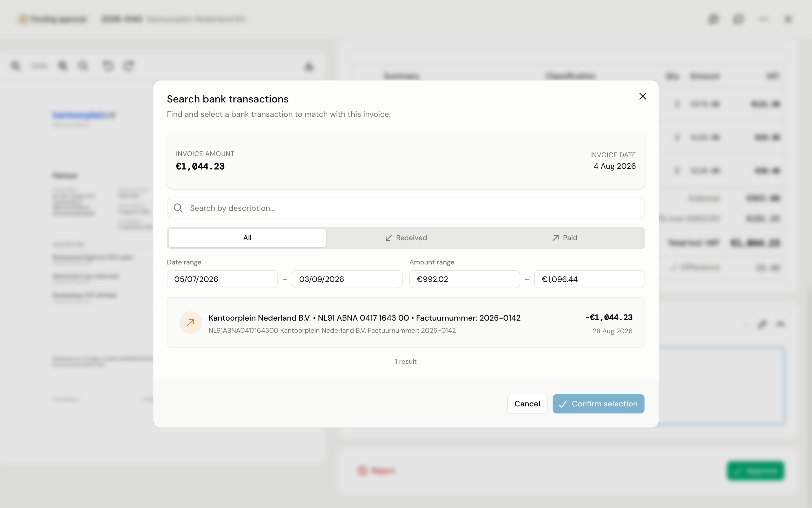The height and width of the screenshot is (508, 812).
Task: Click the 28 Aug 2026 transaction date
Action: click(612, 331)
